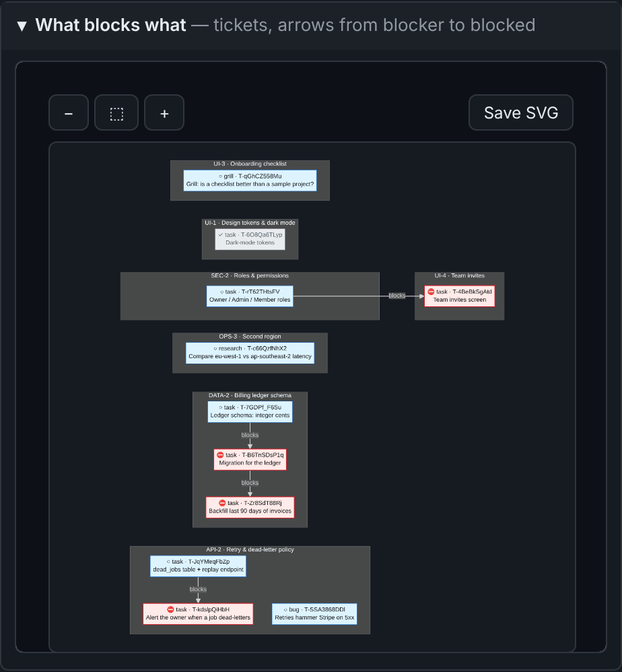622x672 pixels.
Task: Click the UI-3 · Onboarding checklist group label
Action: [x=250, y=164]
